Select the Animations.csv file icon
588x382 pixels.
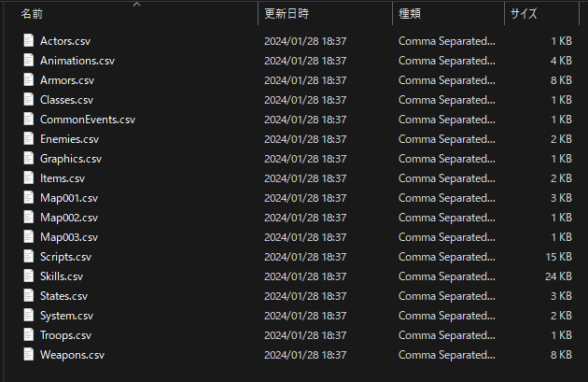click(x=29, y=60)
